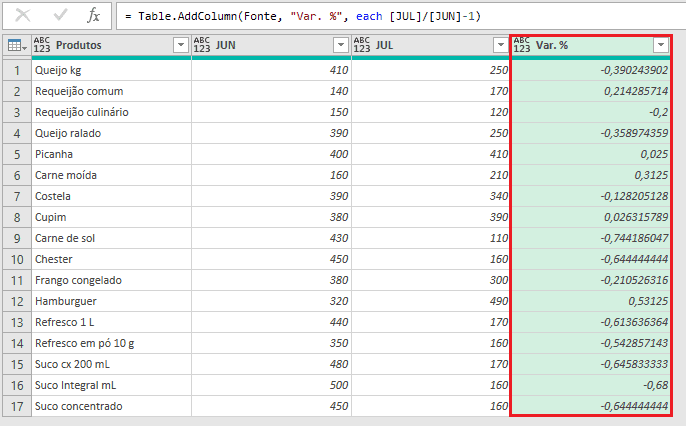Click the Costela cell
This screenshot has height=426, width=686.
pos(112,196)
